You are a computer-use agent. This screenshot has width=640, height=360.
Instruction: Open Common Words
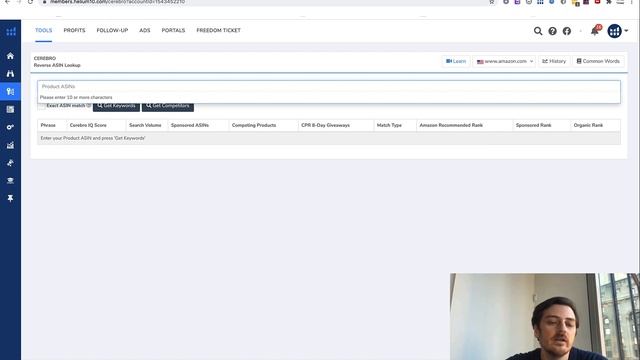click(x=598, y=61)
